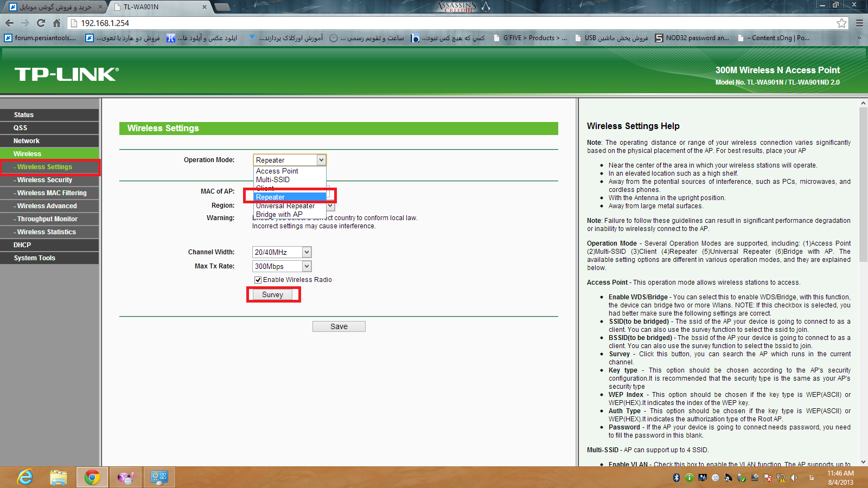Open the Content sOng bookmark
868x488 pixels.
coord(774,38)
